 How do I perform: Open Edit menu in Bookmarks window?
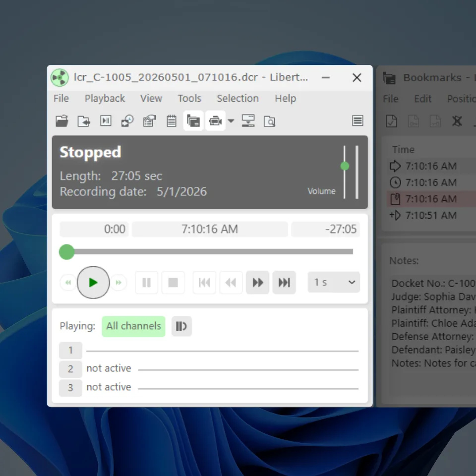click(x=423, y=99)
